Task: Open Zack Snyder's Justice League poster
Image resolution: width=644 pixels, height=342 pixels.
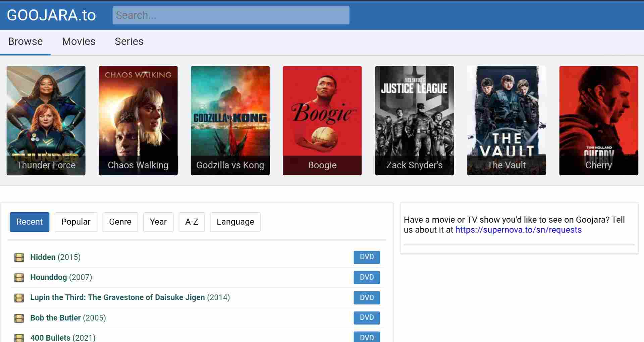Action: pos(414,120)
